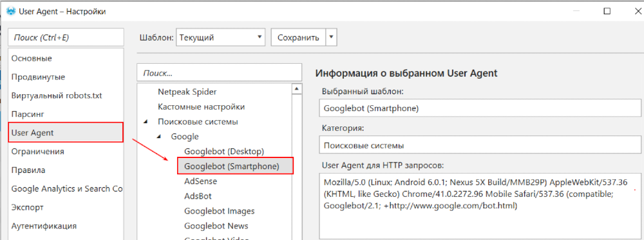Click the User Agent для HTTP запросов text box

coord(480,206)
